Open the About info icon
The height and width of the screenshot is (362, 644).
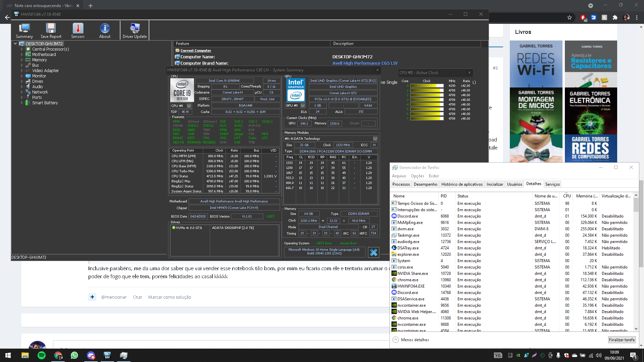(x=105, y=31)
